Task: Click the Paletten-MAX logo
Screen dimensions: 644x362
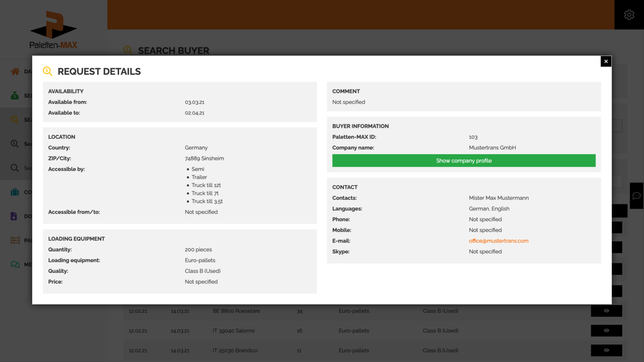Action: pyautogui.click(x=54, y=29)
